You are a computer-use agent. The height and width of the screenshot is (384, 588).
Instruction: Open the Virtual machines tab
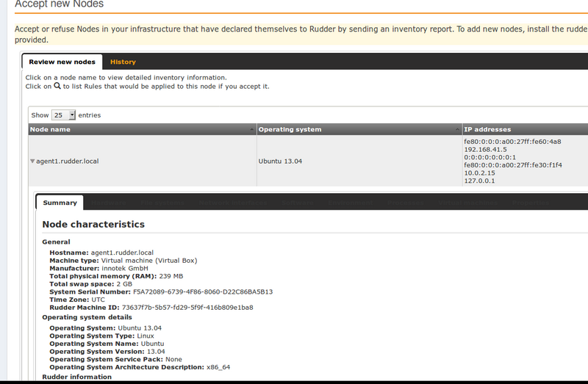(x=468, y=203)
